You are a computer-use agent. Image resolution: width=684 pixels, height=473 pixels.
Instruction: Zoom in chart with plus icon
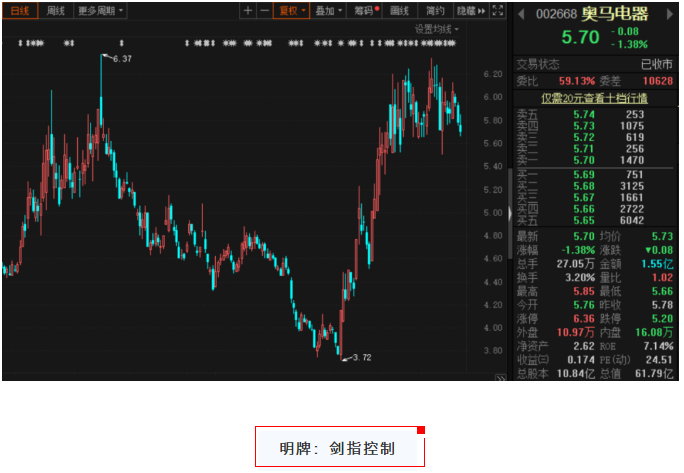click(x=247, y=10)
